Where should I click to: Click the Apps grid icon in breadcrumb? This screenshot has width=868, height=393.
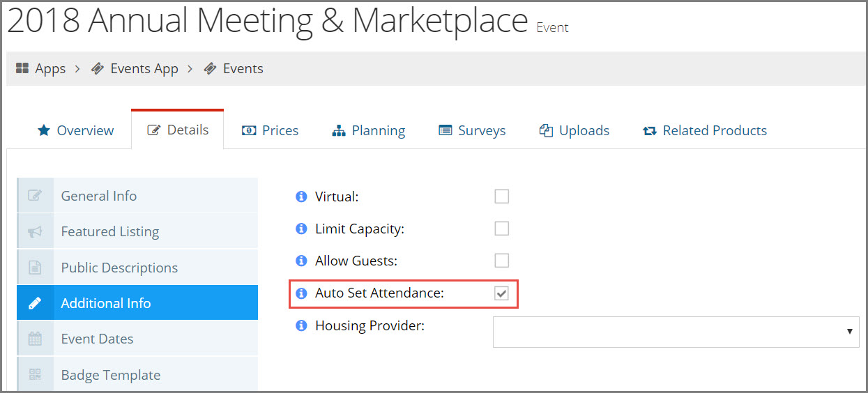tap(22, 68)
